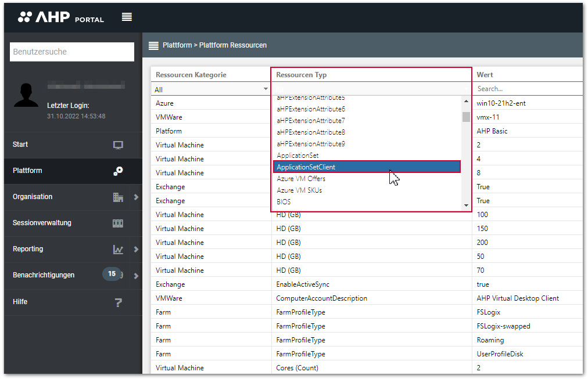Select Azure VM SKUs in the dropdown list
This screenshot has height=379, width=588.
(x=367, y=190)
